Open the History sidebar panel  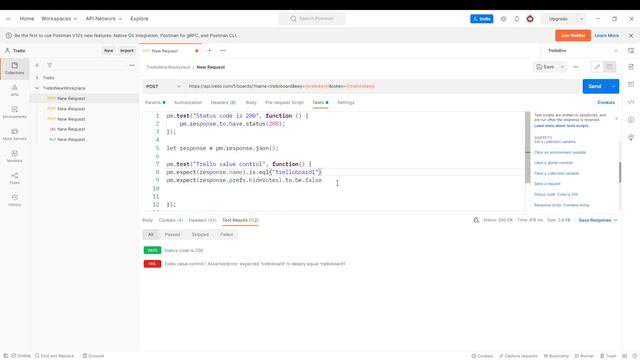tap(15, 200)
